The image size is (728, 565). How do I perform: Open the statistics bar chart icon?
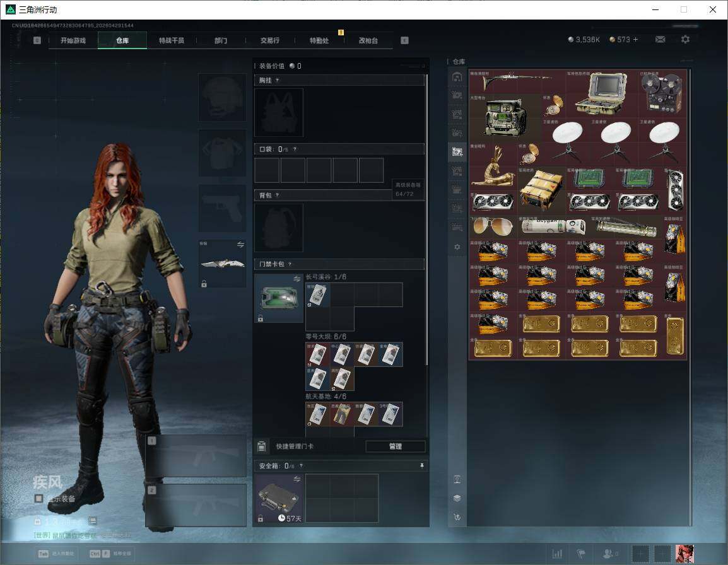tap(557, 554)
